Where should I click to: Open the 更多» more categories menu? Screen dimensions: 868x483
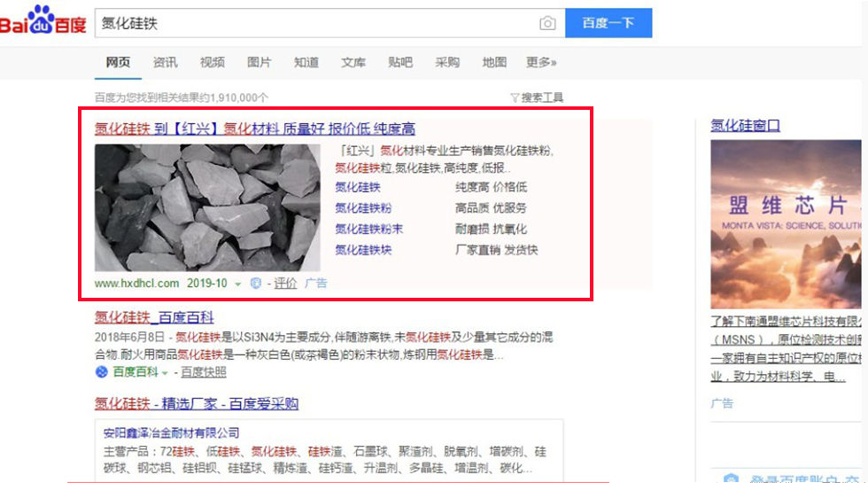pos(541,62)
